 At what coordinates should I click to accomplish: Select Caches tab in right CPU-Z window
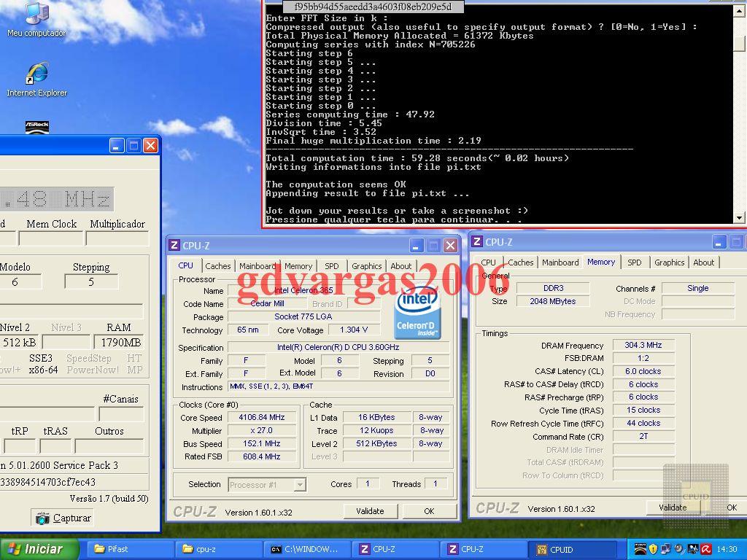(x=520, y=262)
